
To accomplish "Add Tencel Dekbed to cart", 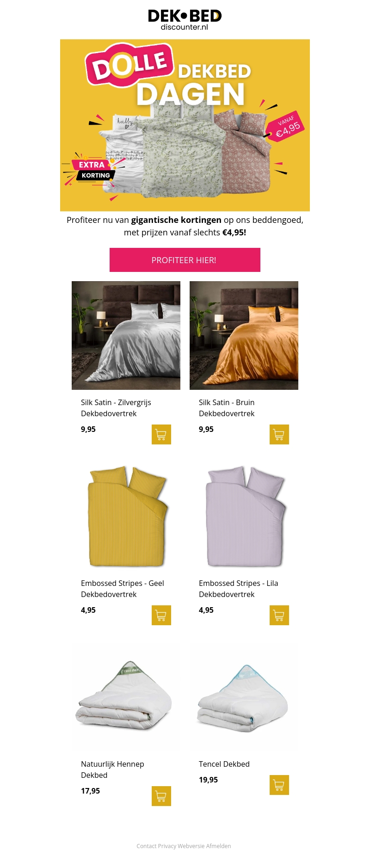I will coord(279,785).
